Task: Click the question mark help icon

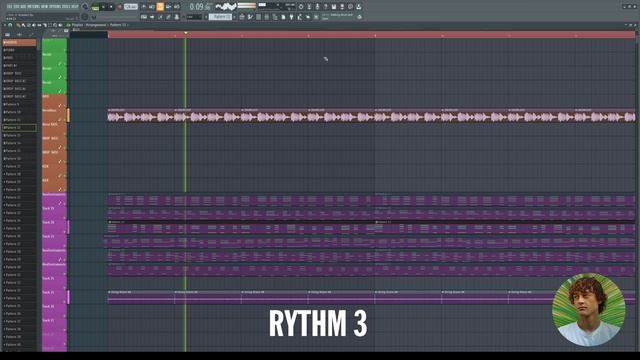Action: pyautogui.click(x=325, y=7)
